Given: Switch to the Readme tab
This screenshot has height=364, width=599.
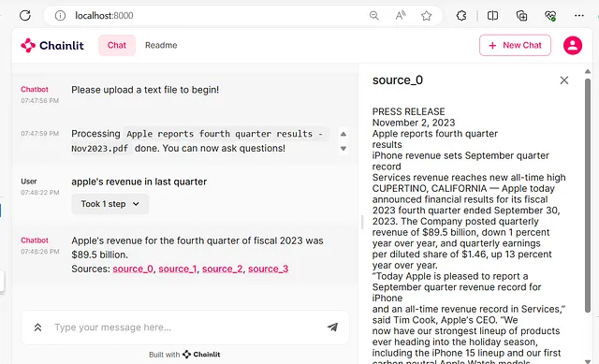Looking at the screenshot, I should tap(161, 46).
